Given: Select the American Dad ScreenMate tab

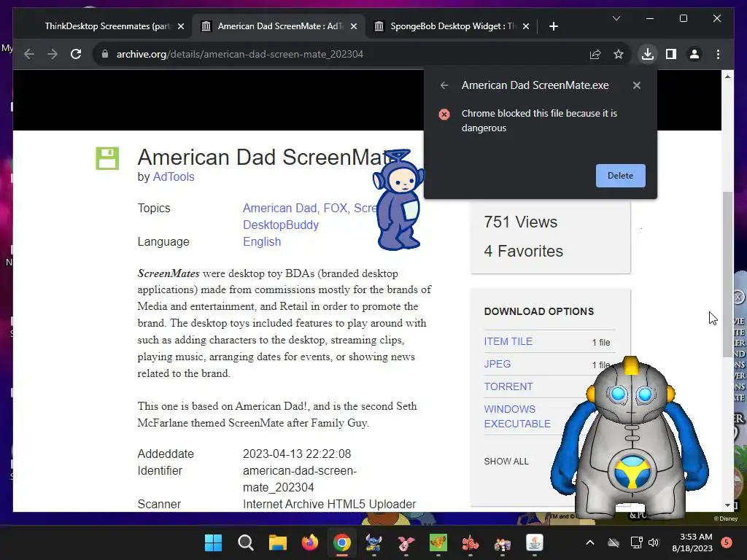Looking at the screenshot, I should [x=279, y=26].
